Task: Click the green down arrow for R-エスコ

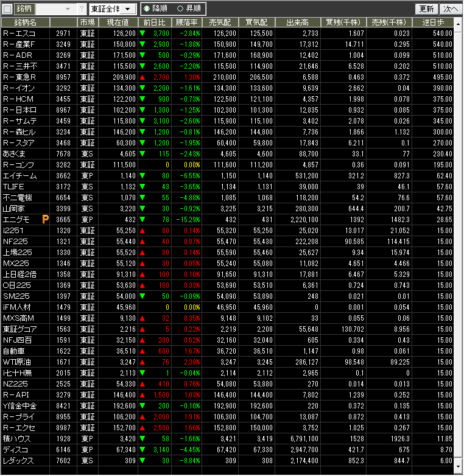Action: click(x=142, y=33)
